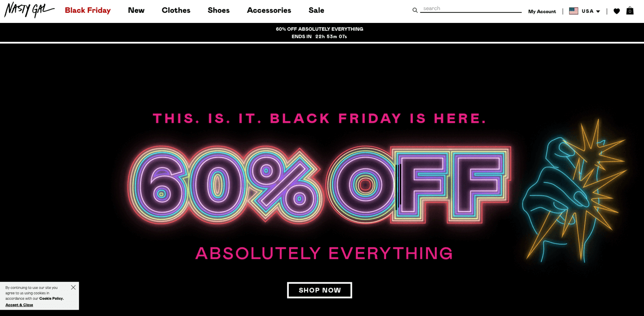Open the Sale menu
Image resolution: width=644 pixels, height=316 pixels.
tap(316, 10)
